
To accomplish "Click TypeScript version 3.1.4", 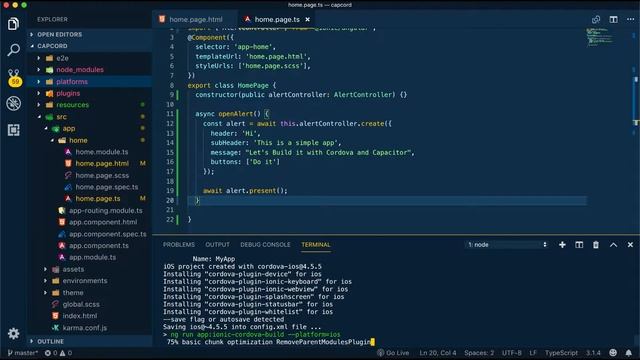I will coord(593,353).
